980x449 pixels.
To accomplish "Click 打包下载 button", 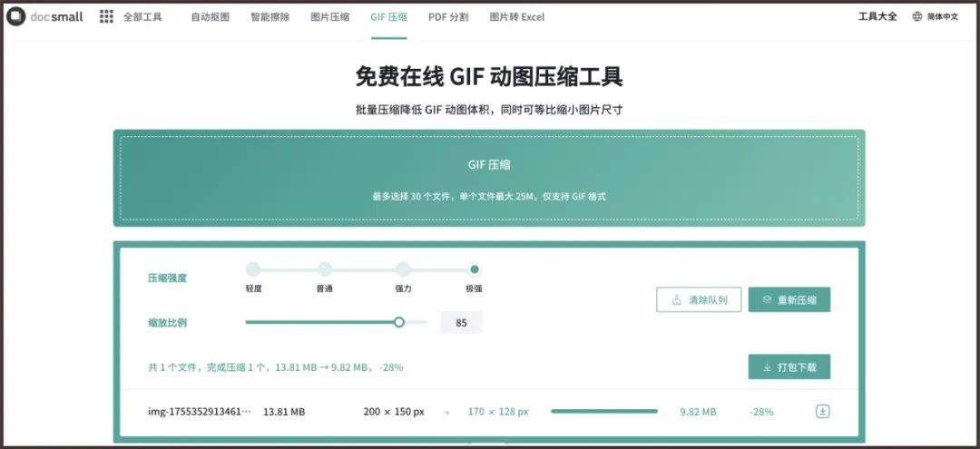I will 789,367.
